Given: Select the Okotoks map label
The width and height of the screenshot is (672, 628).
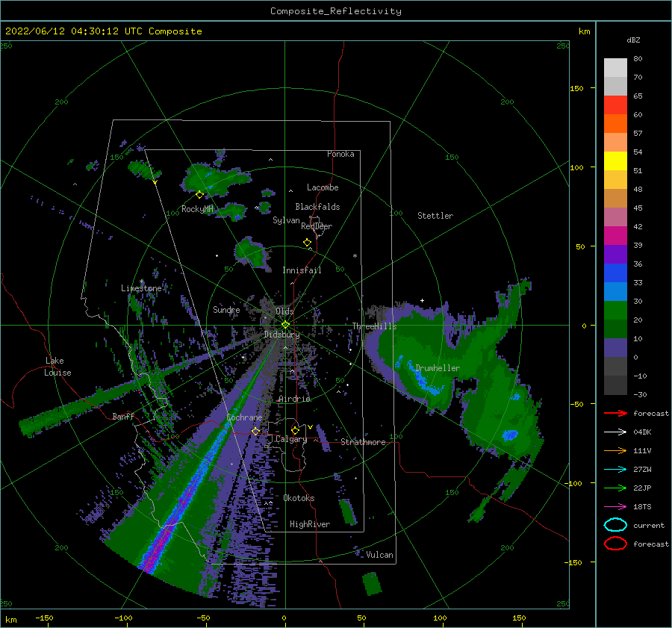Looking at the screenshot, I should tap(299, 498).
